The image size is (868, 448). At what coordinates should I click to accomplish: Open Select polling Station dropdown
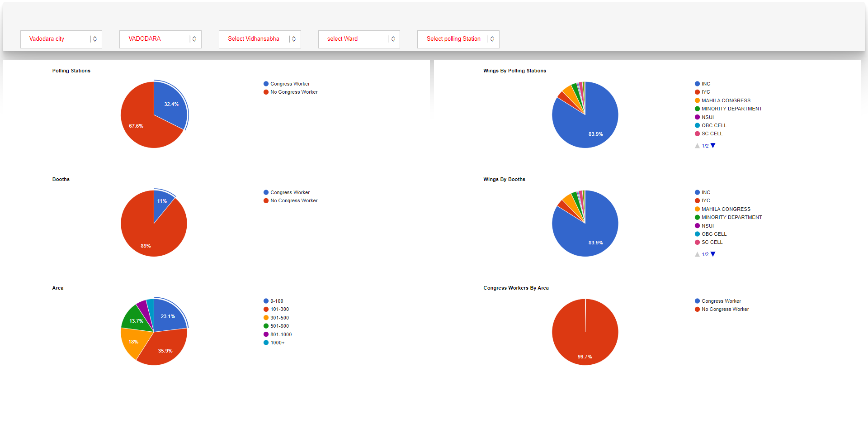[x=458, y=39]
